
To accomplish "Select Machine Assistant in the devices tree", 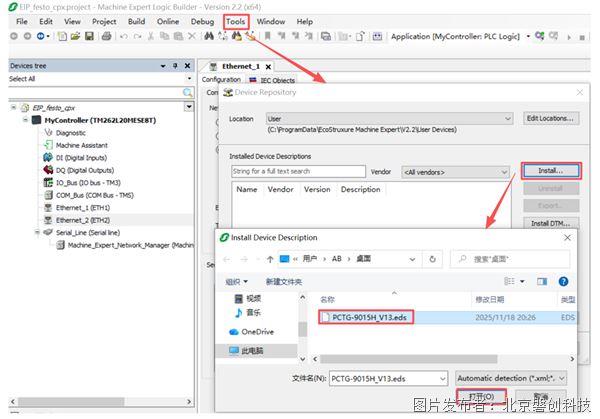I will point(81,145).
